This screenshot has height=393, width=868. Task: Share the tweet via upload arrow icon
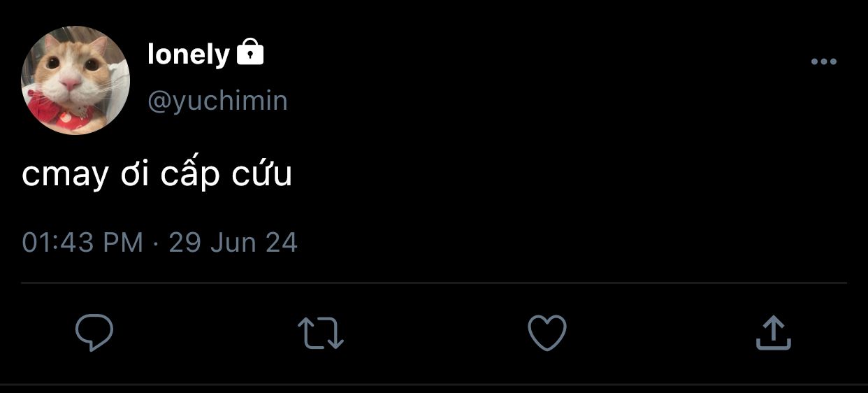click(774, 333)
